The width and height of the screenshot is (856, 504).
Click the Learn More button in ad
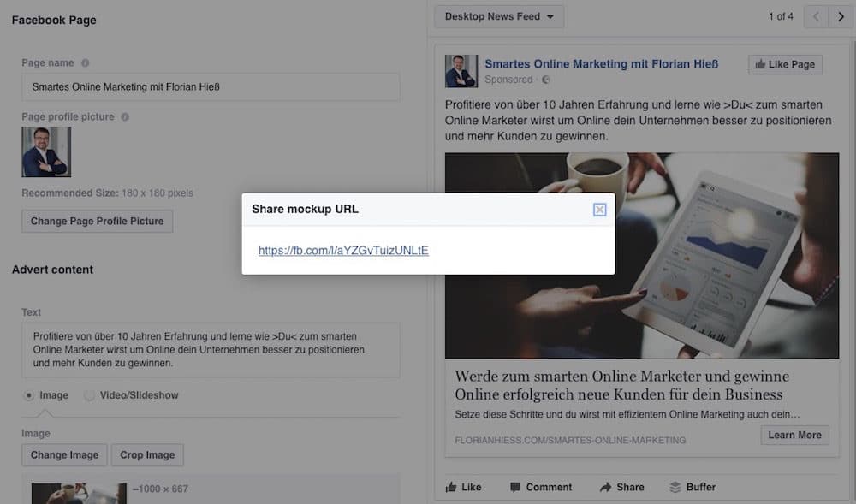coord(795,435)
